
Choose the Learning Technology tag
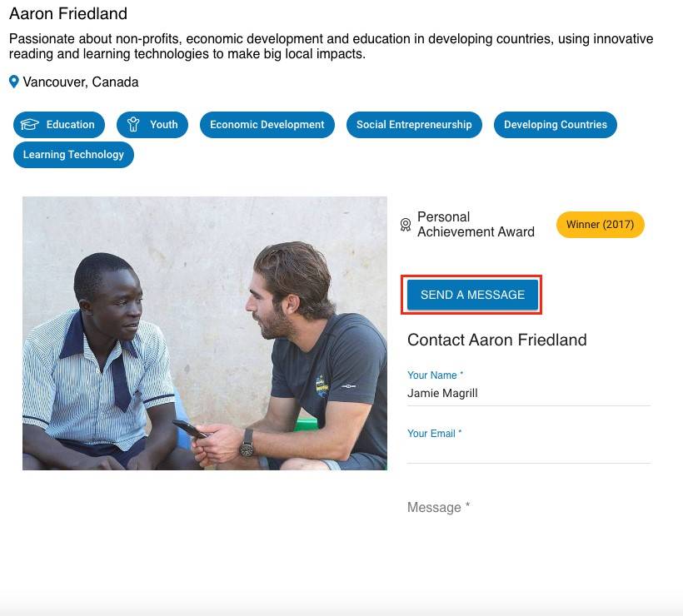tap(73, 155)
